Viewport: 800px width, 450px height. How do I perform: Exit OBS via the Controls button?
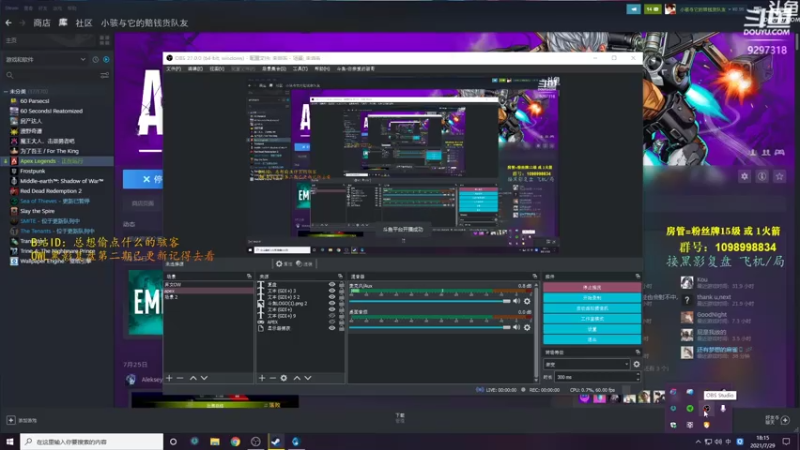[x=592, y=339]
